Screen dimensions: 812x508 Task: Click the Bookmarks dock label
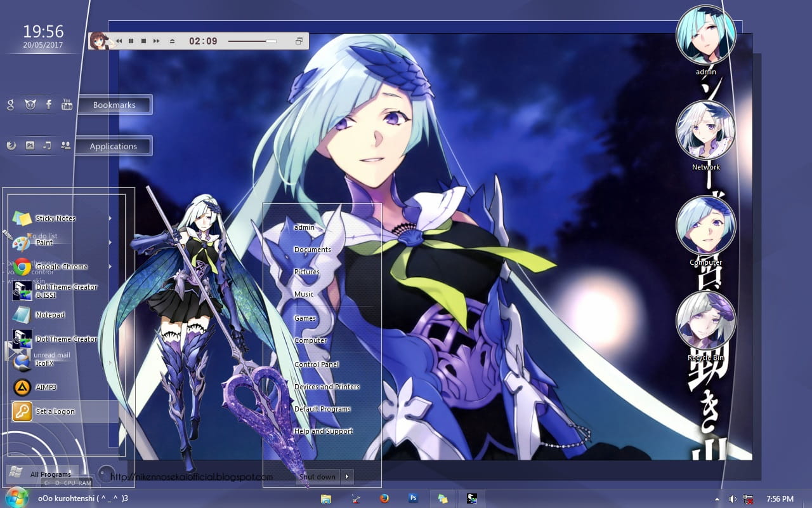[x=113, y=105]
